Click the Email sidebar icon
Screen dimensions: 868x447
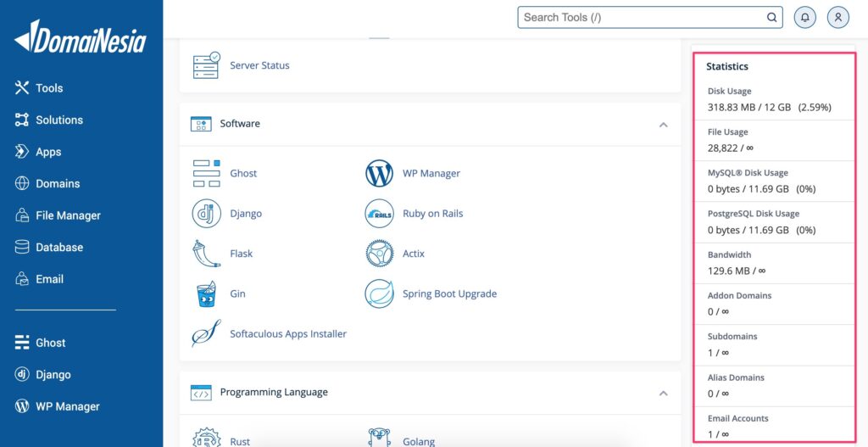click(22, 278)
